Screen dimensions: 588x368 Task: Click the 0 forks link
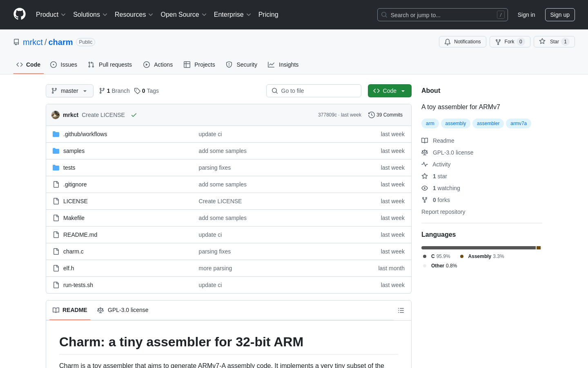click(441, 200)
